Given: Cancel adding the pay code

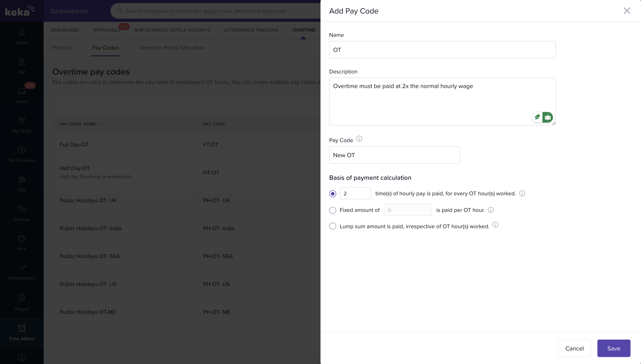Looking at the screenshot, I should click(574, 348).
